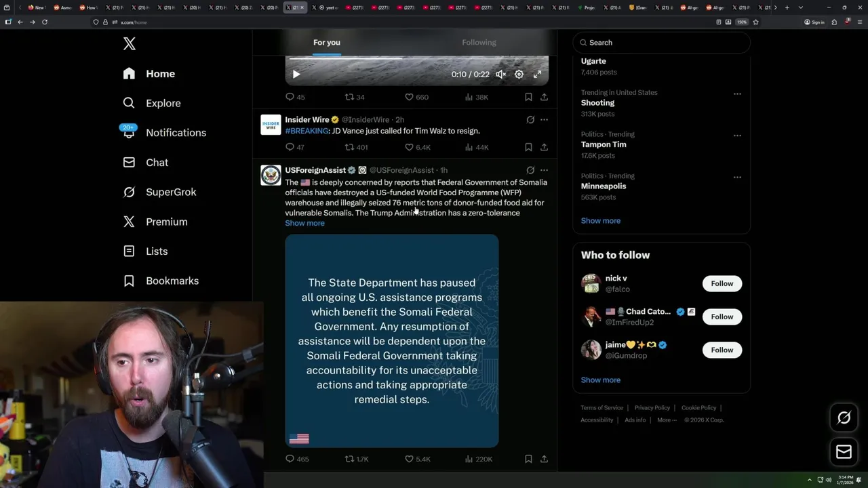The width and height of the screenshot is (868, 488).
Task: Open Notifications in the sidebar
Action: pos(164,133)
